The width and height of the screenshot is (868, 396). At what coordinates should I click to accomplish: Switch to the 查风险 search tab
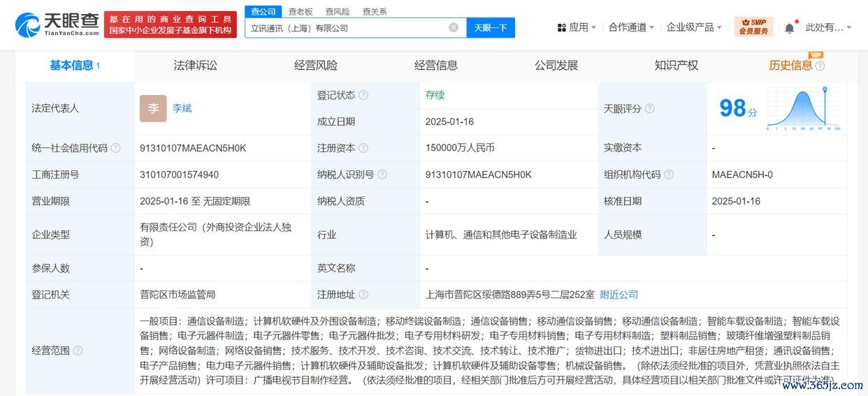point(338,11)
